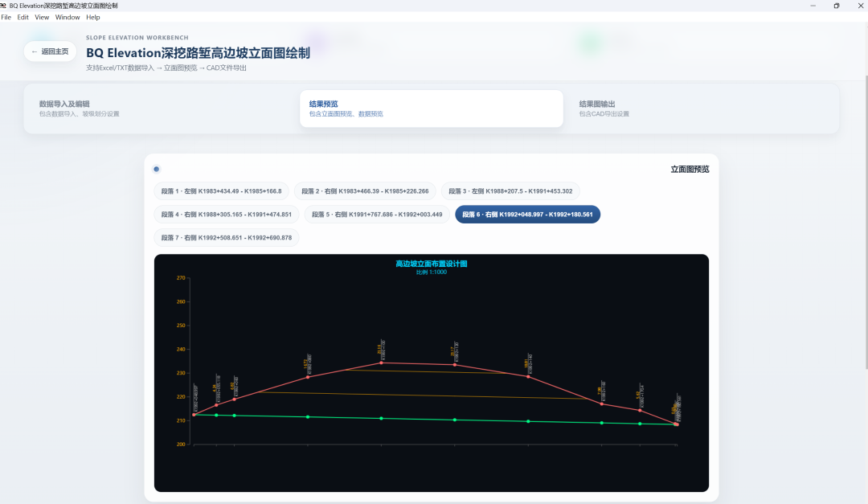868x504 pixels.
Task: Click chart title 高边坡立面布置设计图
Action: pos(432,264)
